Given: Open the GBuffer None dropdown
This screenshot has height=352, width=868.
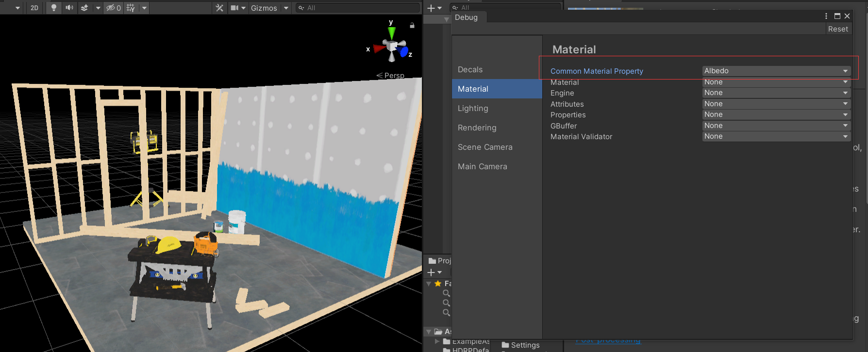Looking at the screenshot, I should (776, 126).
